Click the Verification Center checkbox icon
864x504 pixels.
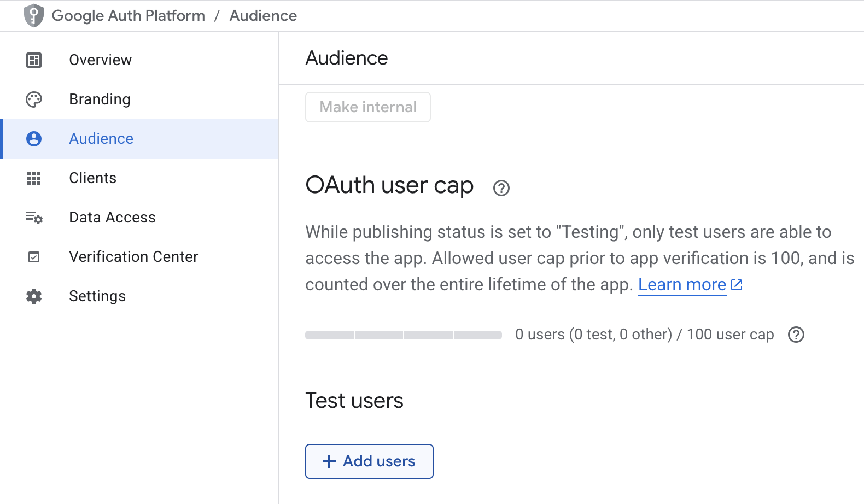34,257
